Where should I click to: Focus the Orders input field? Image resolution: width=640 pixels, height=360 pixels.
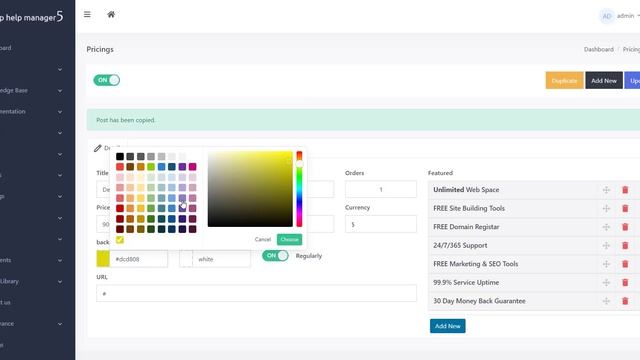(x=381, y=189)
